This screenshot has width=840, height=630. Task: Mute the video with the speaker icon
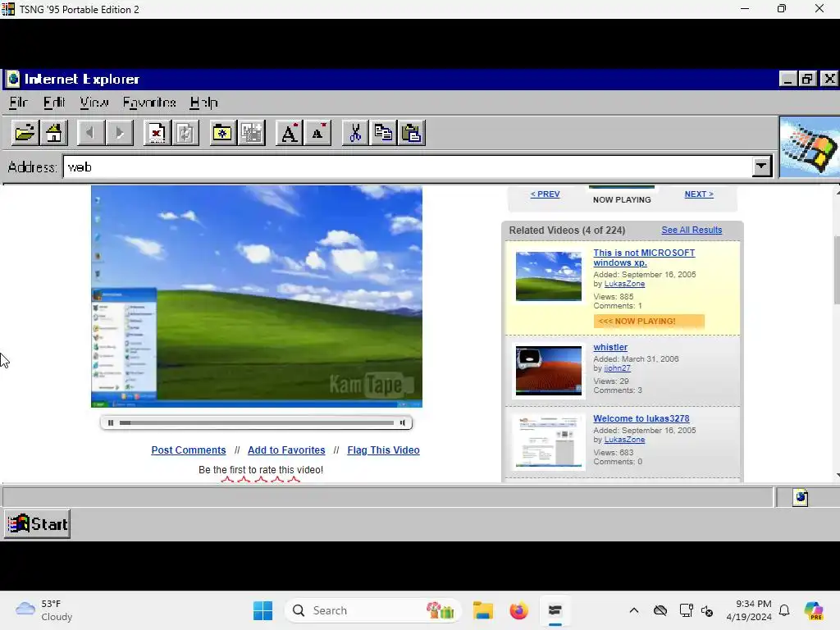coord(402,422)
